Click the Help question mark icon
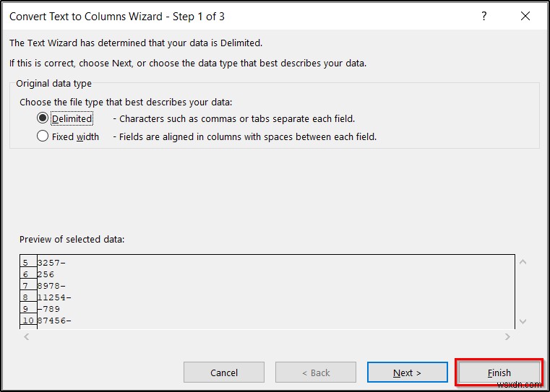Viewport: 550px width, 392px height. click(x=483, y=16)
